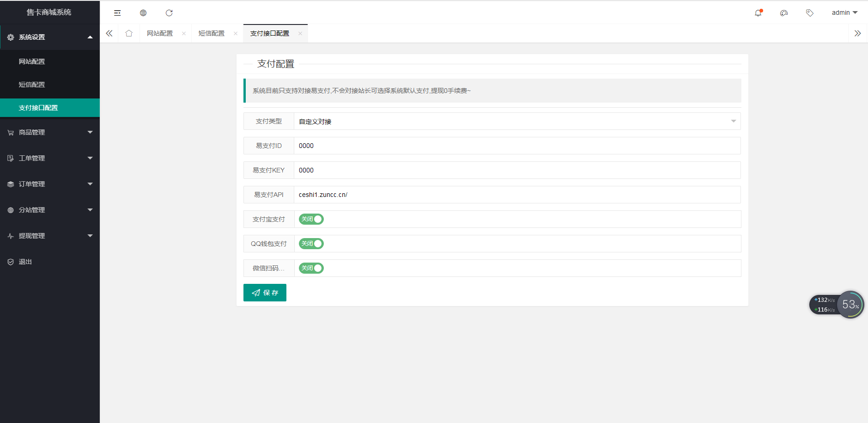
Task: Open the notification bell
Action: tap(758, 13)
